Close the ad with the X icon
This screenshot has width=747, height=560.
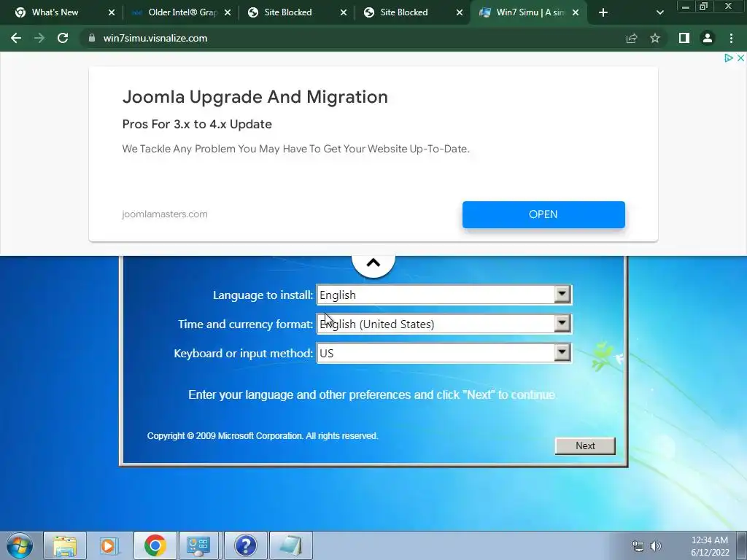[740, 58]
